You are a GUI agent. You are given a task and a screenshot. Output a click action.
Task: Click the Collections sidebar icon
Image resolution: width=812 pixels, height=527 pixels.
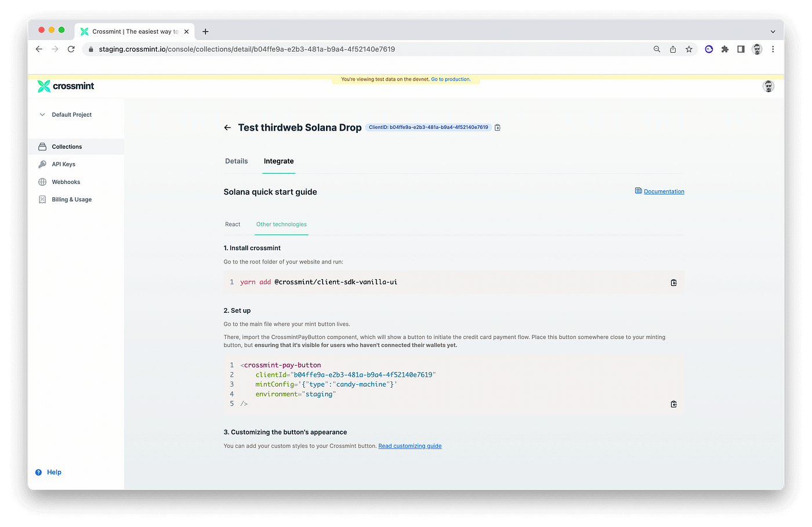click(x=42, y=147)
